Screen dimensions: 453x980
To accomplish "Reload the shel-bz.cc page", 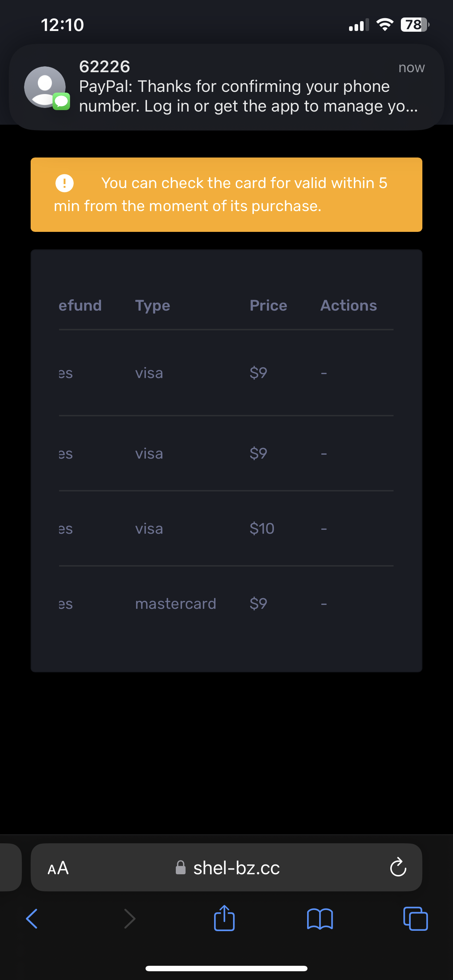I will click(398, 867).
